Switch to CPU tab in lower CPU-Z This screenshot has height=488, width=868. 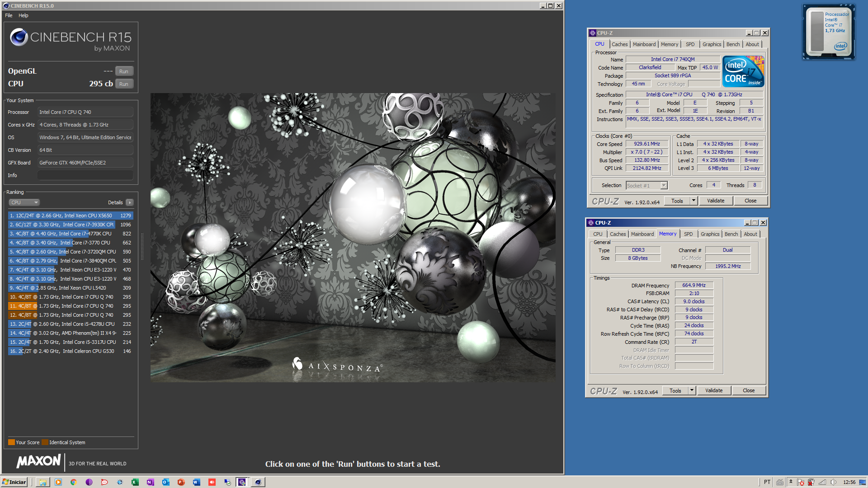pos(598,234)
